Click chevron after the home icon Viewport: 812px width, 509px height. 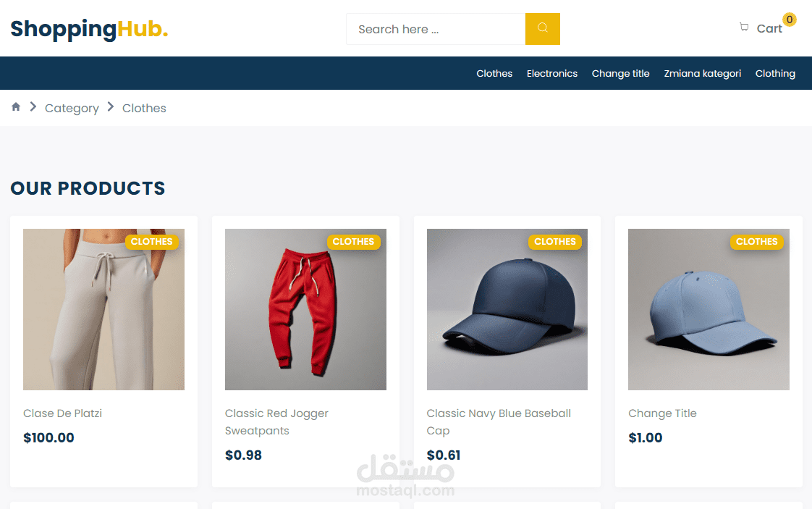[x=33, y=106]
